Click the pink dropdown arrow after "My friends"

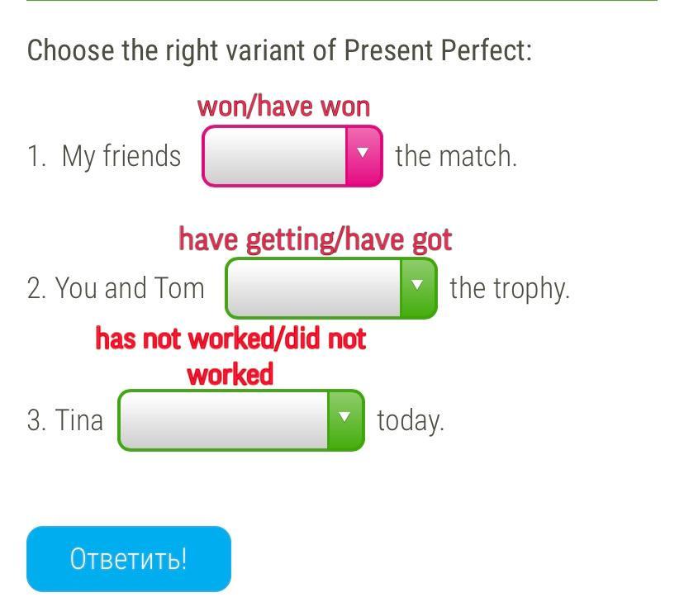363,155
